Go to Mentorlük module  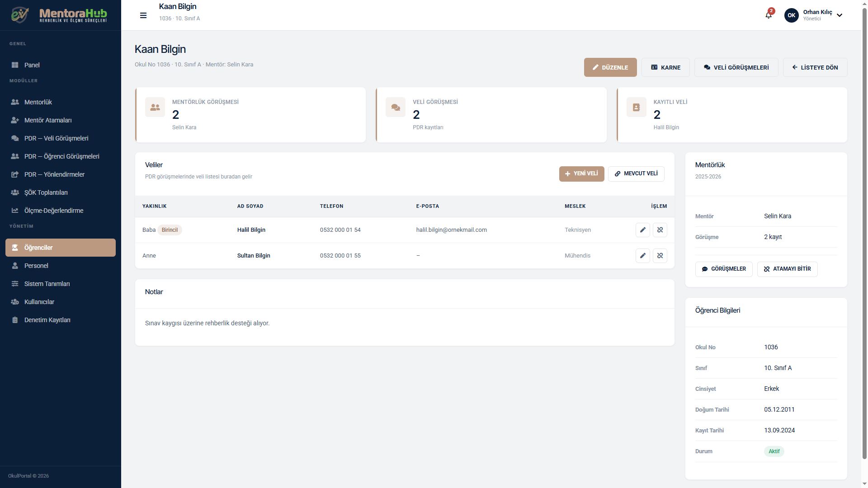pos(61,102)
